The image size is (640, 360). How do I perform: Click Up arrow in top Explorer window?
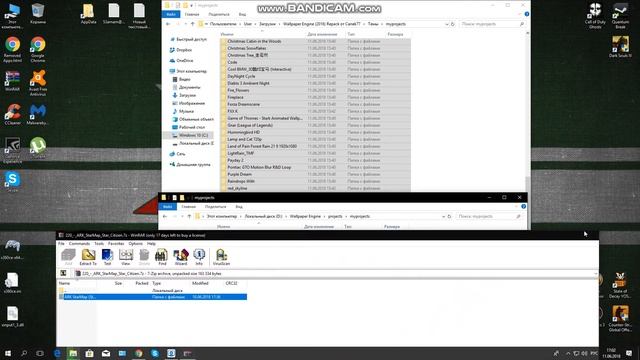[x=192, y=24]
